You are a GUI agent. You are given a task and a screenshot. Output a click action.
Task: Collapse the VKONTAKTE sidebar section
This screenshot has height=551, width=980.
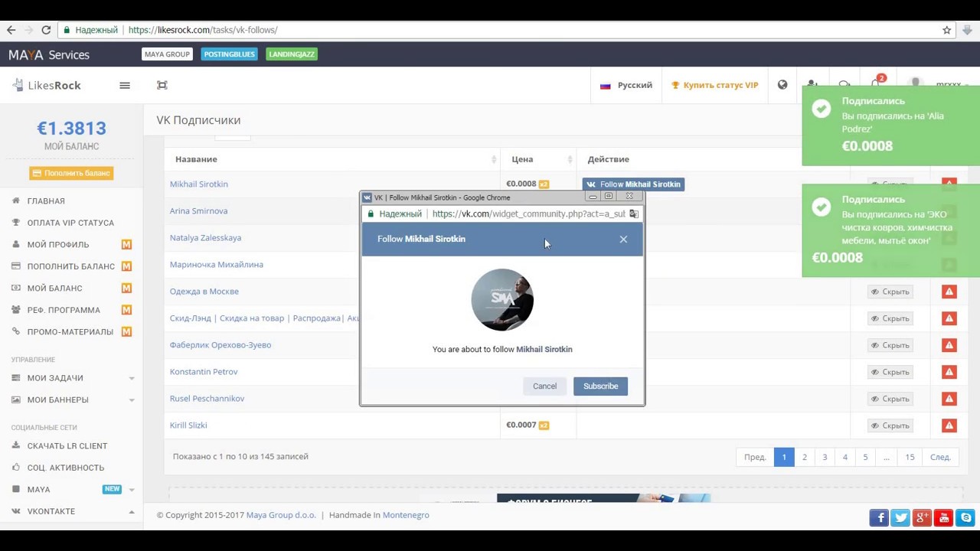tap(71, 511)
